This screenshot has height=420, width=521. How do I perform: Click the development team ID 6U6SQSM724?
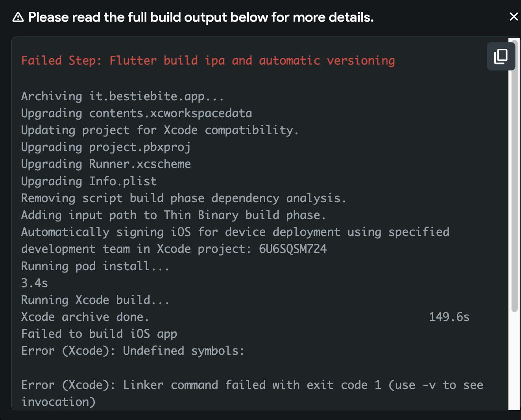[293, 249]
